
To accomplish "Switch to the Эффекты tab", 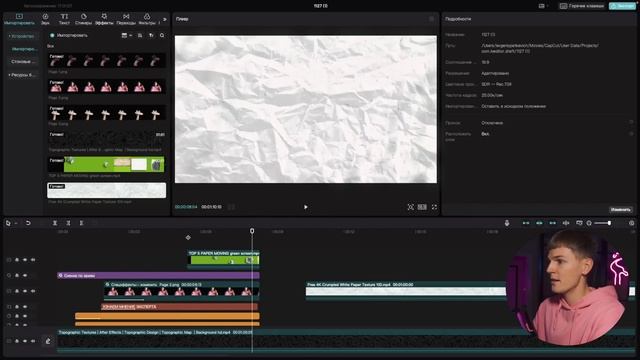I will click(x=104, y=19).
